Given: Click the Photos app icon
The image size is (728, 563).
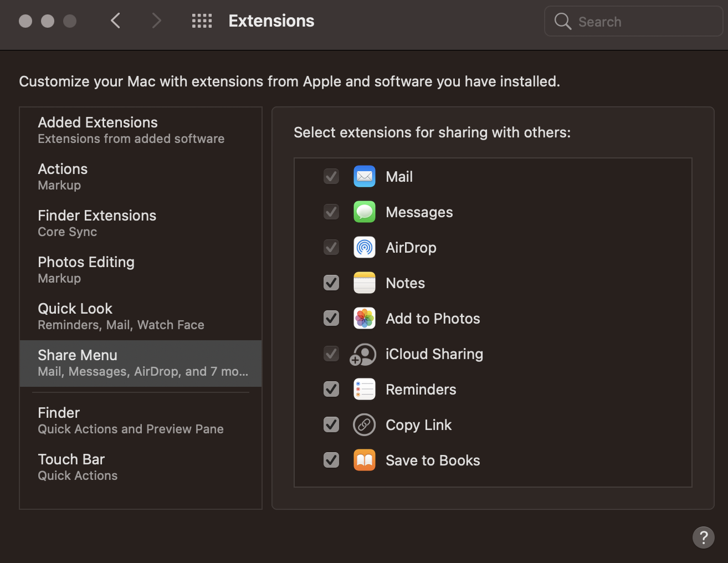Looking at the screenshot, I should 365,318.
